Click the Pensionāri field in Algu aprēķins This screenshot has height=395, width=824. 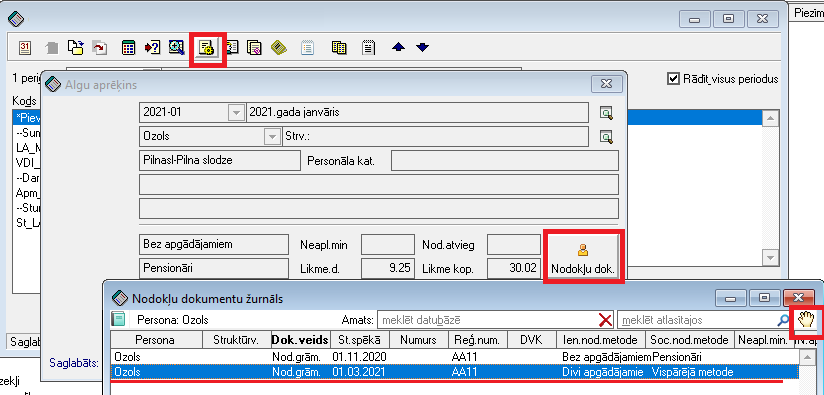214,268
